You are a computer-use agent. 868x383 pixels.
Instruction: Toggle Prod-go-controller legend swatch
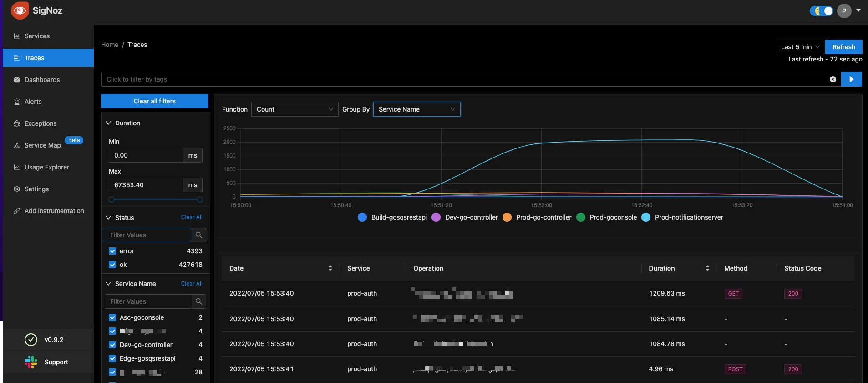click(507, 217)
